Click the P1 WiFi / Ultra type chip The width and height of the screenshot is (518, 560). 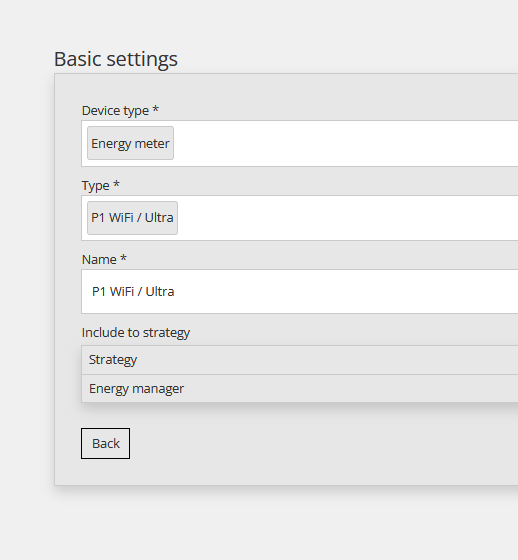132,218
